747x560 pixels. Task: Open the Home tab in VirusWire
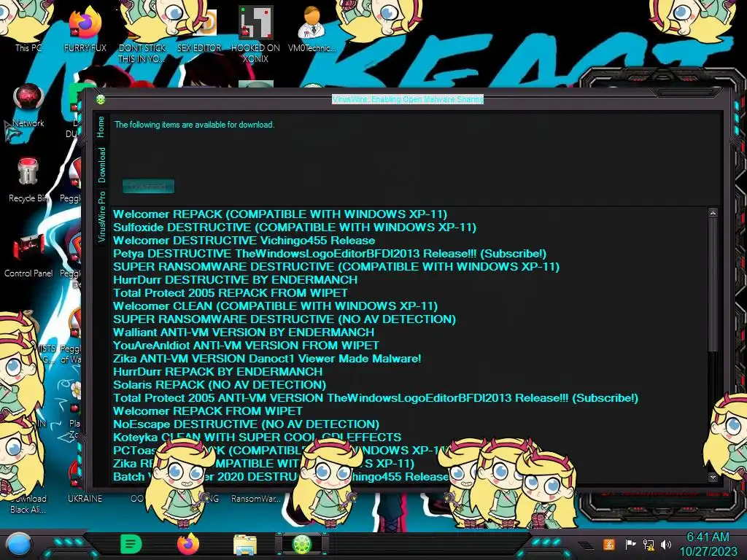click(x=101, y=127)
